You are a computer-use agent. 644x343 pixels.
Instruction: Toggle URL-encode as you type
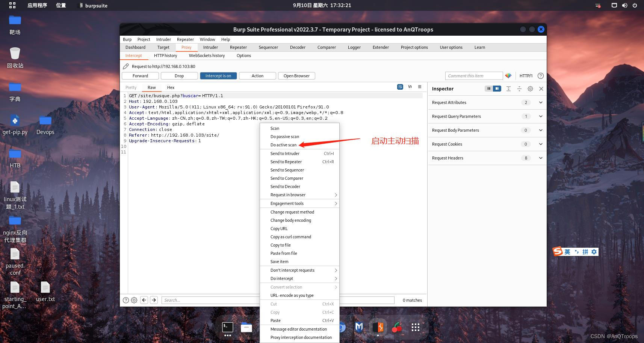[x=299, y=295]
